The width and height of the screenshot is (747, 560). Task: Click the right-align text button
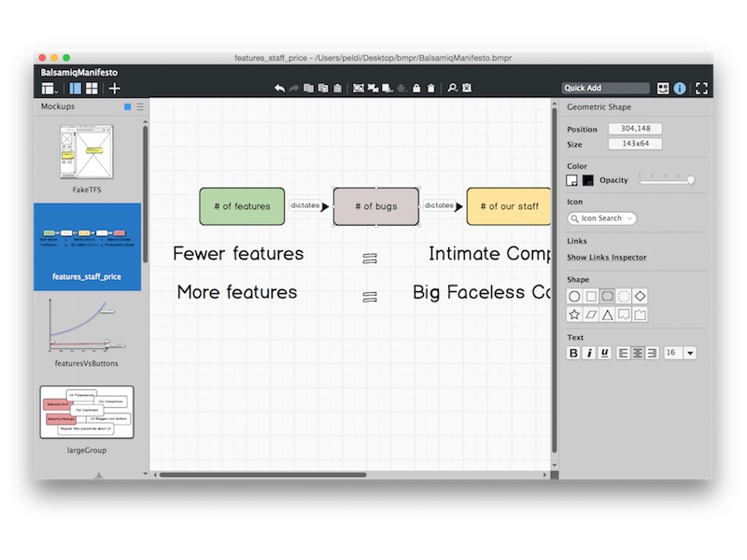[x=652, y=353]
